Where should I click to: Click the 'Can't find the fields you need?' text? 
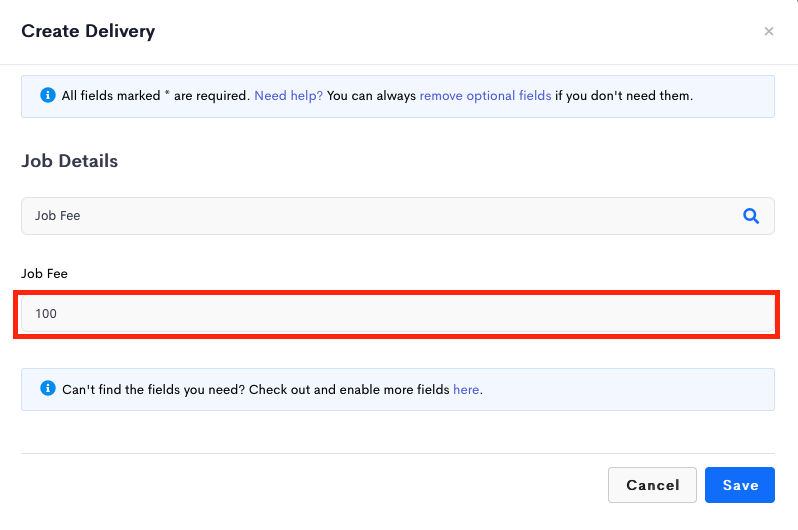[x=154, y=389]
